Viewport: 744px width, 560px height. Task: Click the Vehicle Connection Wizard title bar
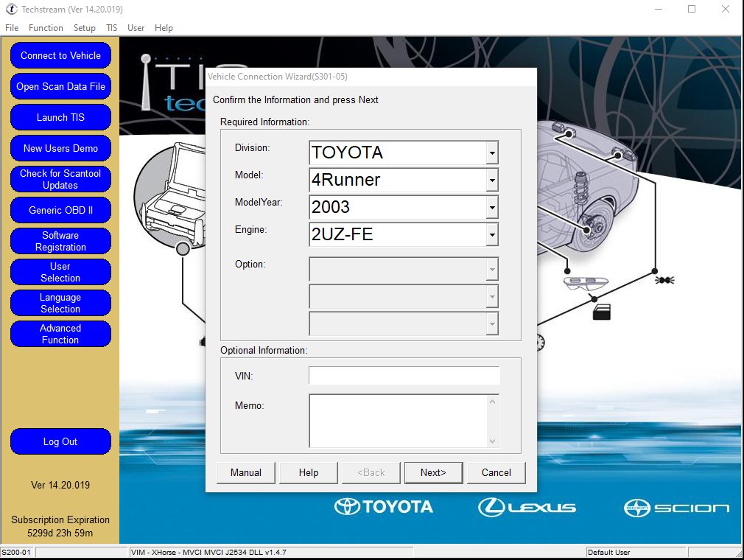tap(371, 77)
